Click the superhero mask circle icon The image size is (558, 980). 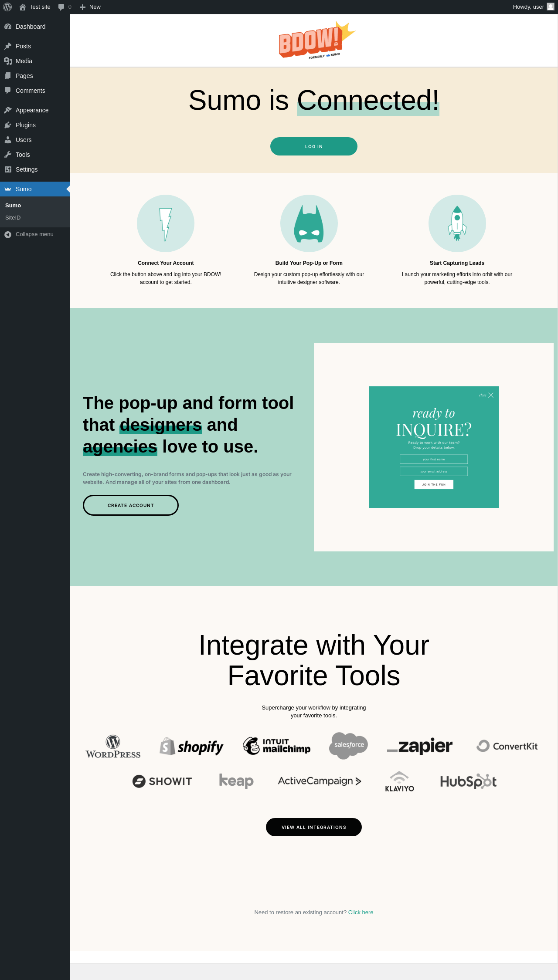(309, 223)
